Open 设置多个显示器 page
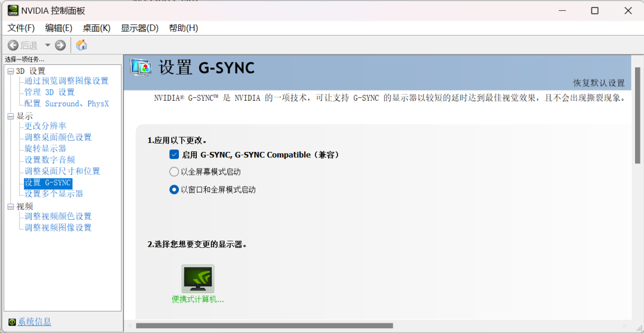The width and height of the screenshot is (644, 333). 54,194
